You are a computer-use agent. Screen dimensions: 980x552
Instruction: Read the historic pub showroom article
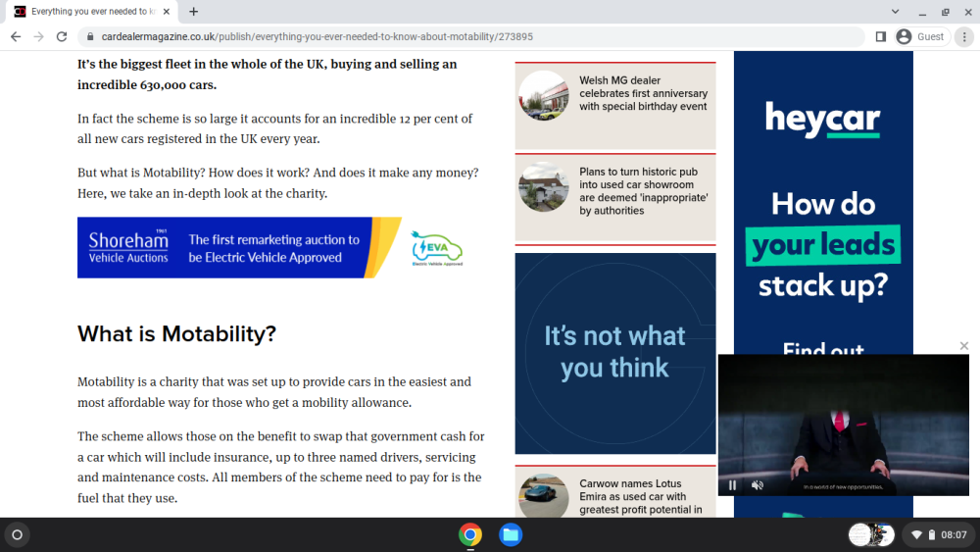(x=643, y=191)
